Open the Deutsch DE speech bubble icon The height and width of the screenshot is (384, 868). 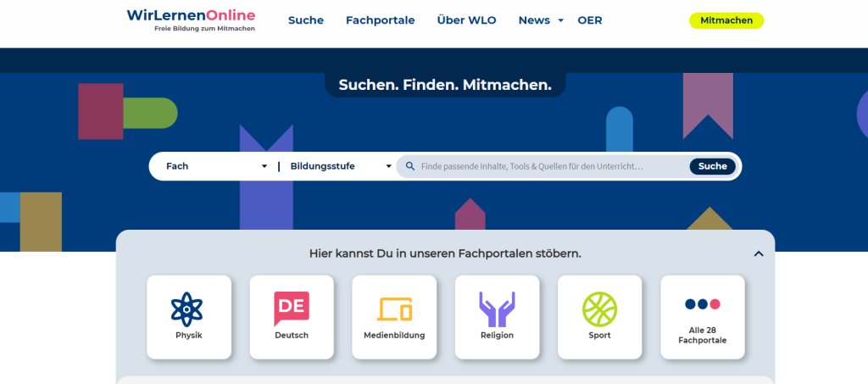tap(292, 309)
